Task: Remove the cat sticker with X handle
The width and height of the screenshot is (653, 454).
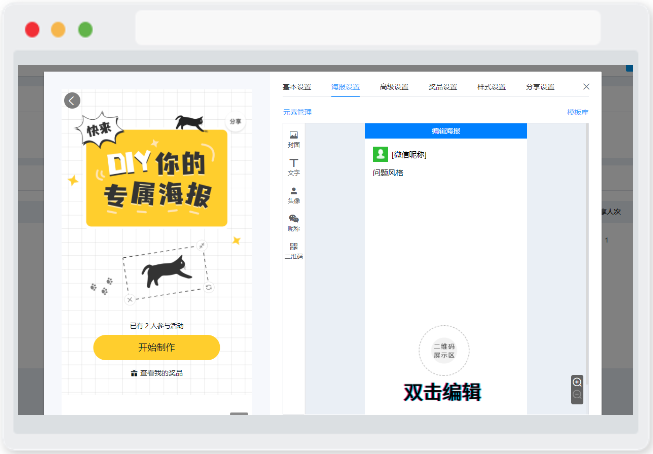Action: (x=130, y=299)
